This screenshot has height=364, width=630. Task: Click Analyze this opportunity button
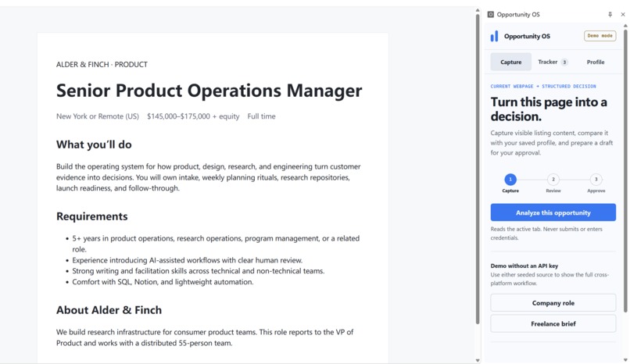click(x=553, y=212)
